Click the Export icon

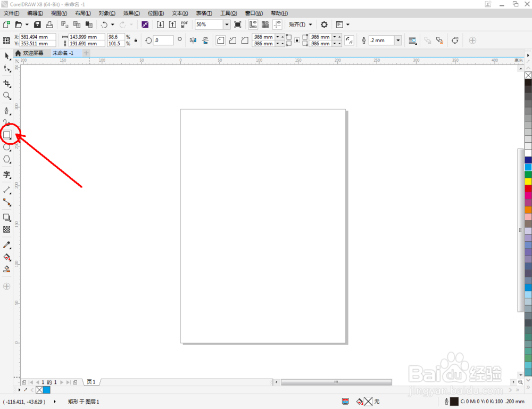coord(172,24)
